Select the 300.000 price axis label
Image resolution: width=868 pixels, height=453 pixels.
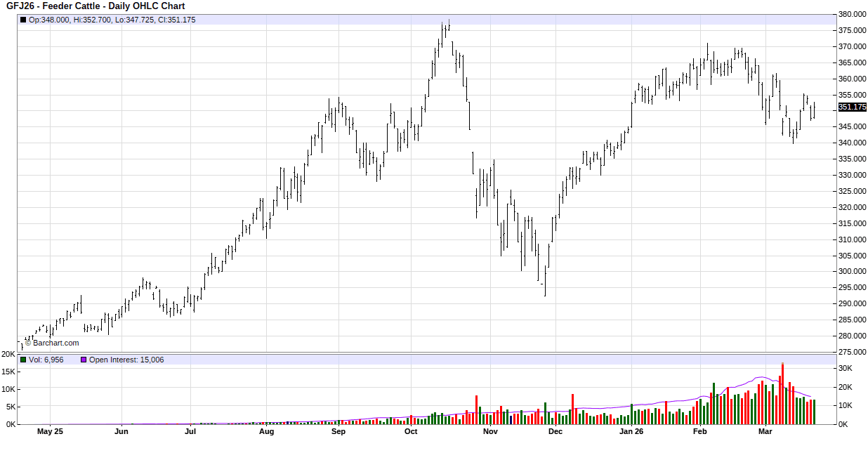pos(852,272)
